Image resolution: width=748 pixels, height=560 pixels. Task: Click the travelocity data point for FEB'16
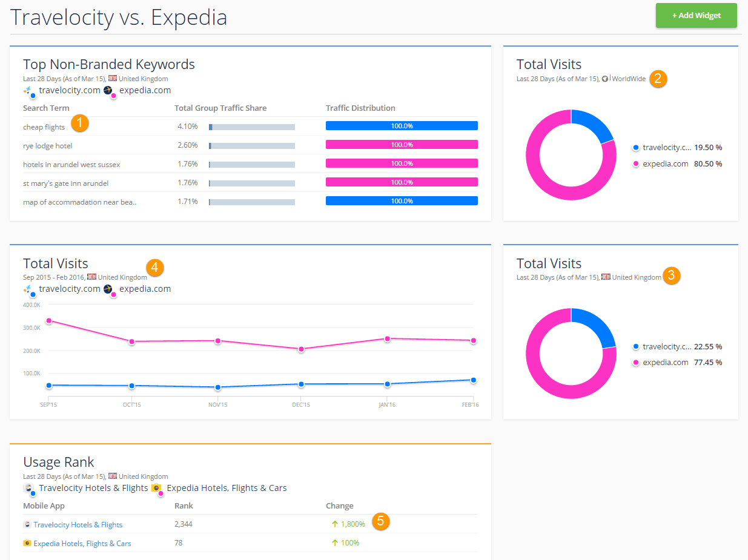(x=474, y=380)
